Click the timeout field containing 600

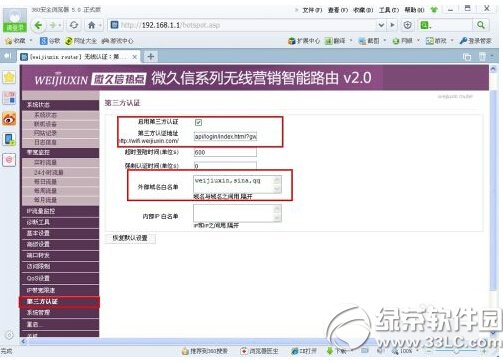(x=225, y=152)
